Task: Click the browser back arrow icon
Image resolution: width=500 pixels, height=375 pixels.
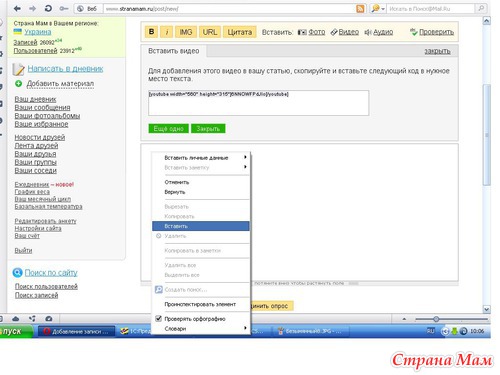Action: 17,9
